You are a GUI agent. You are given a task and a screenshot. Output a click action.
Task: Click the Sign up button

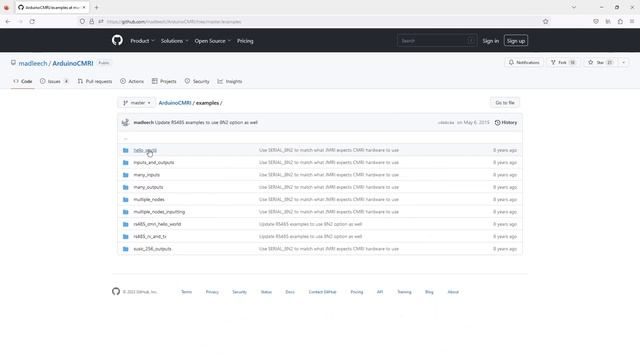click(x=516, y=41)
